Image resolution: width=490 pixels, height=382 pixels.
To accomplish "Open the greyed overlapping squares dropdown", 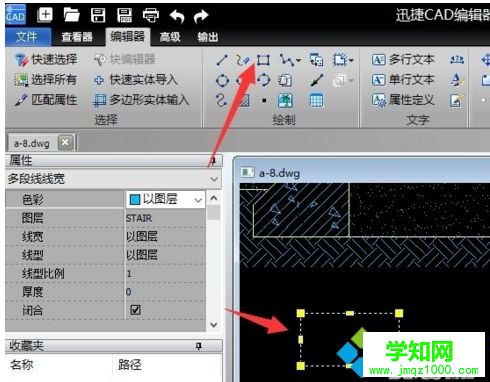I will 351,80.
